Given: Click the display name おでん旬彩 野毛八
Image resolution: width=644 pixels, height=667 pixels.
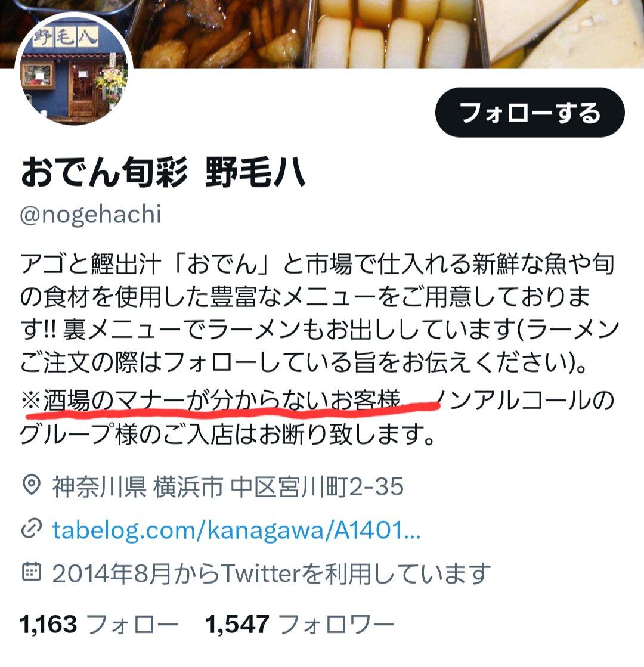Looking at the screenshot, I should pos(163,172).
